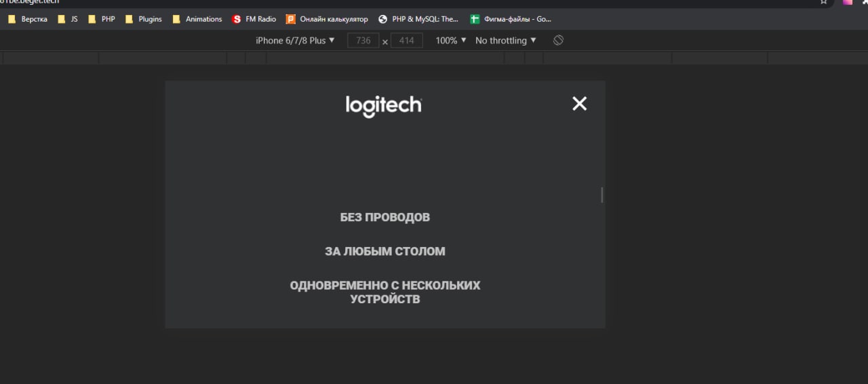
Task: Open the JS bookmark folder
Action: [x=67, y=19]
